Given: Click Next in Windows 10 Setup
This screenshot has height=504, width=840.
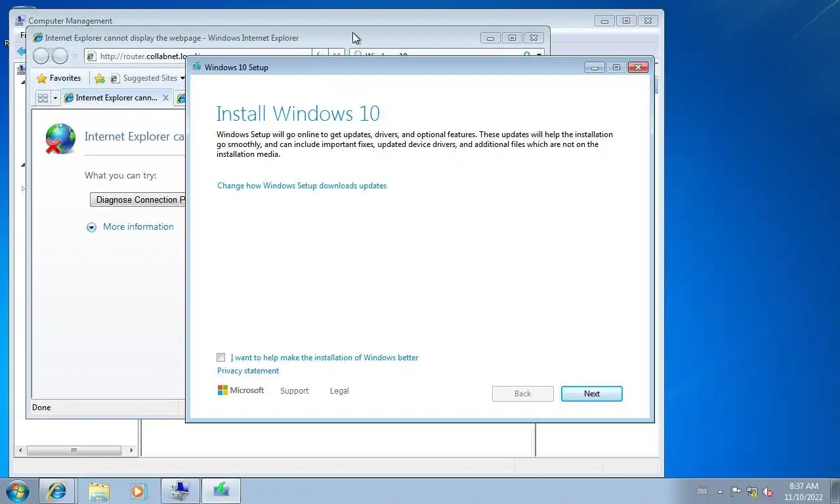Looking at the screenshot, I should 591,393.
